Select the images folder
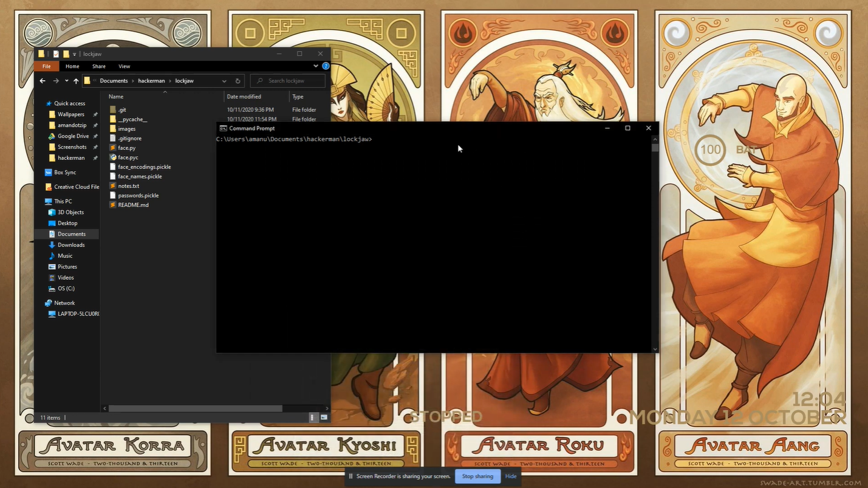The image size is (868, 488). point(126,129)
